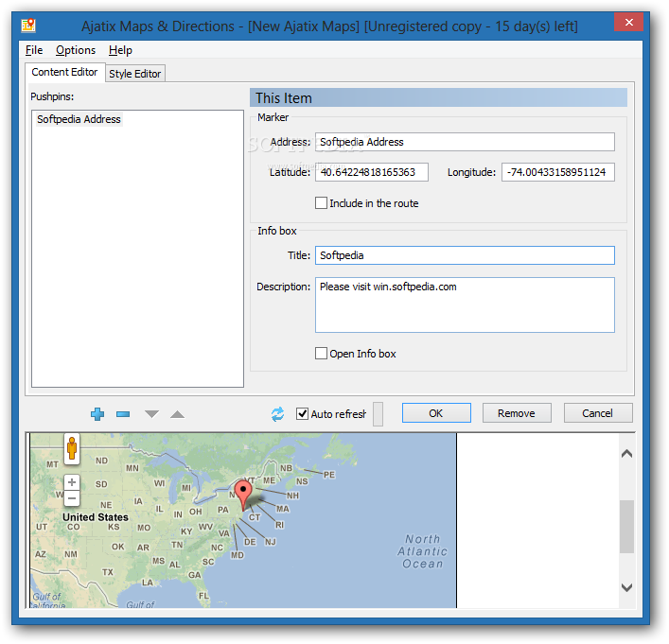Enable Open Info box checkbox
669x644 pixels.
(322, 353)
